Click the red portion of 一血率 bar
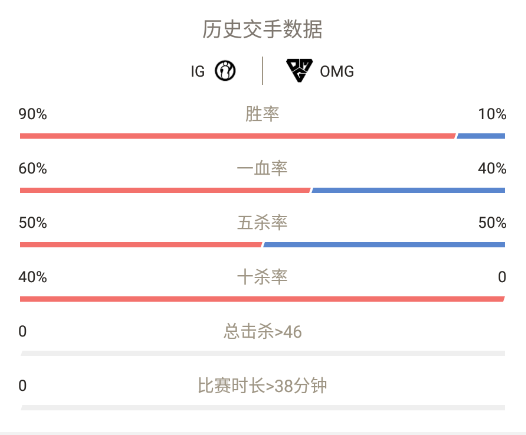The height and width of the screenshot is (435, 526). (x=165, y=191)
